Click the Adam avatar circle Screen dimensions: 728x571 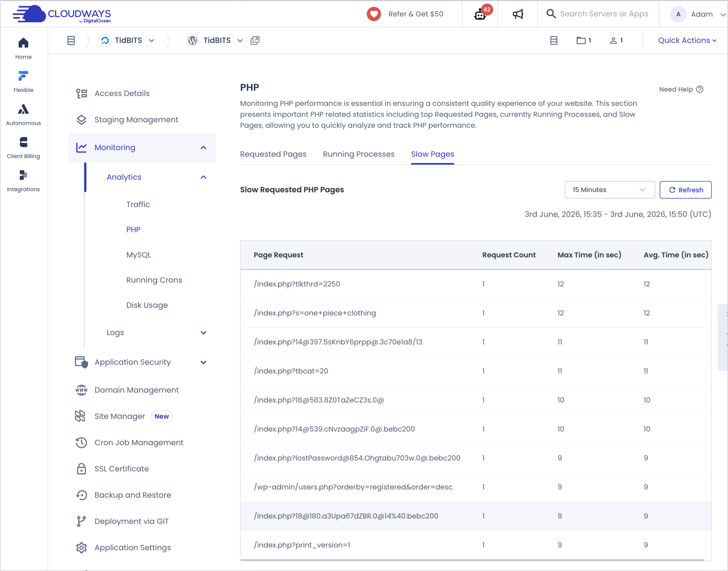tap(678, 14)
